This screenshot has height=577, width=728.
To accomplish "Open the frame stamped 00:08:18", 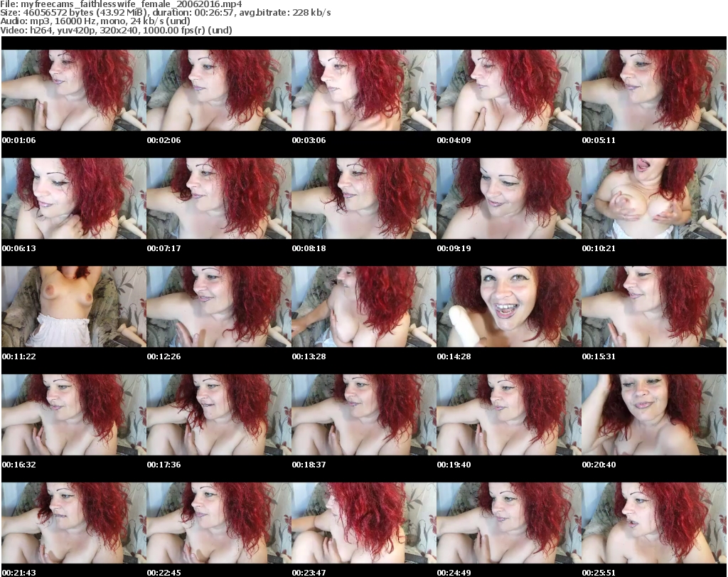I will click(x=364, y=198).
